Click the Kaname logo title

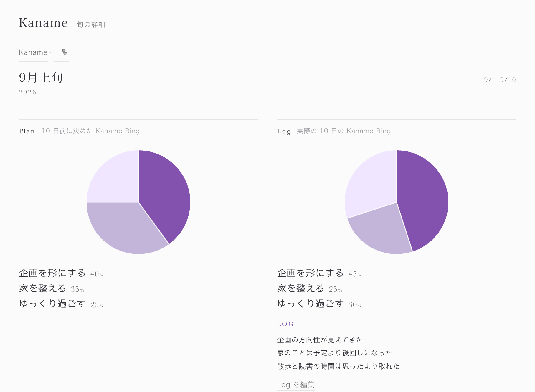pos(43,23)
